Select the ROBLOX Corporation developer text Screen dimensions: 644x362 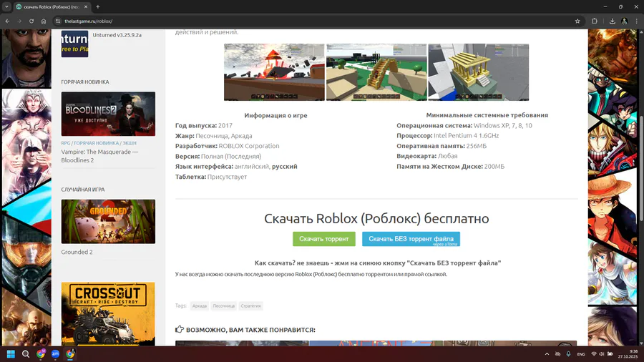pos(249,146)
